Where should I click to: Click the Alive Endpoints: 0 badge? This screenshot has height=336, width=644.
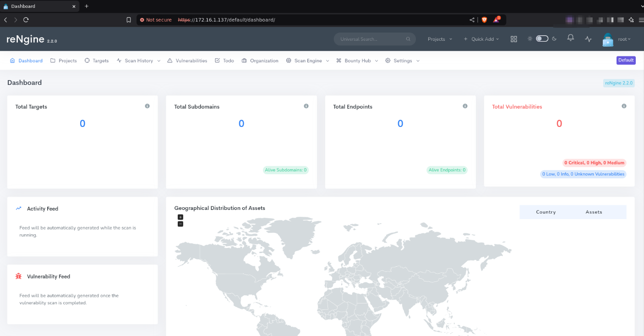447,170
